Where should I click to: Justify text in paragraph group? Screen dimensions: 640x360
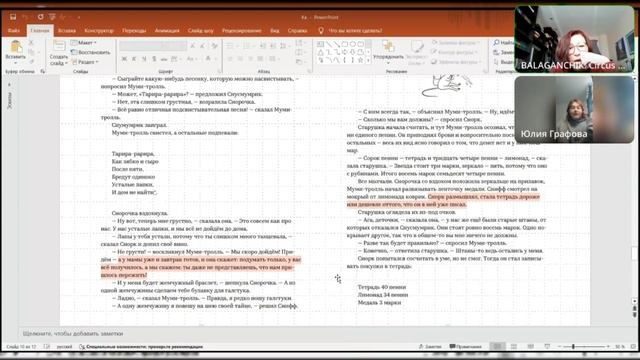point(260,59)
